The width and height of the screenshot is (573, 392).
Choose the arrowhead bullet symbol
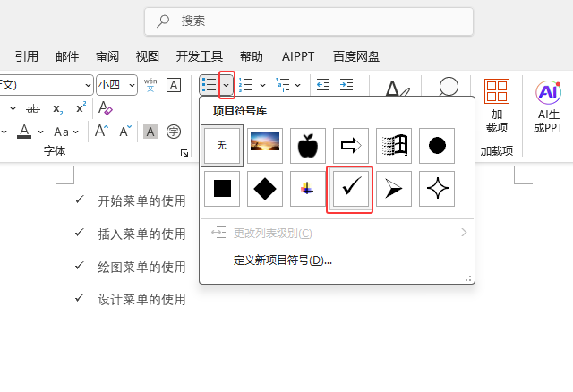point(394,189)
